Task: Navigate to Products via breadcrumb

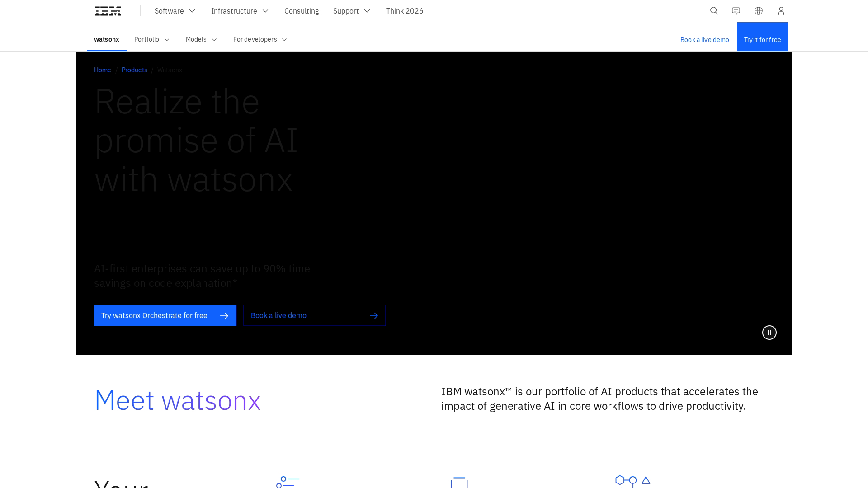Action: [134, 70]
